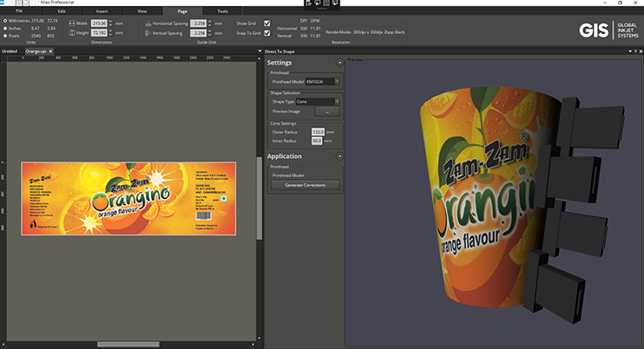Edit the Outer Radius field
Image resolution: width=644 pixels, height=349 pixels.
(318, 132)
